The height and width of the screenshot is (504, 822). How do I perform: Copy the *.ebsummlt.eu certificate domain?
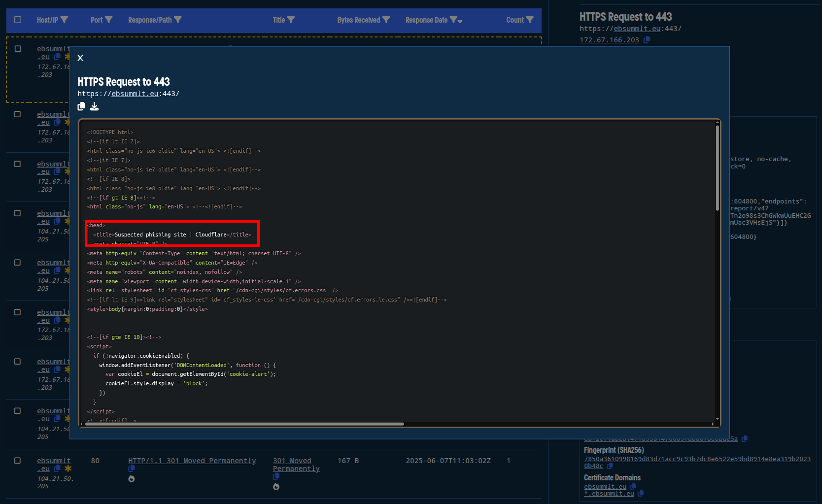coord(641,494)
